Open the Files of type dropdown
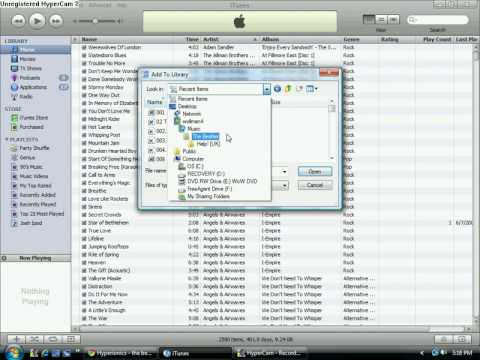The image size is (480, 360). coord(284,186)
